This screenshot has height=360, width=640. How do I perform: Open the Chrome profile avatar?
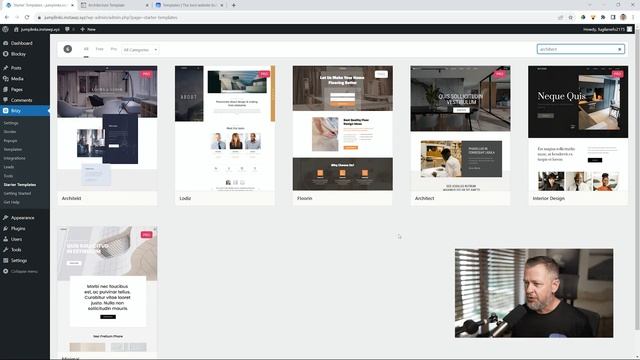(623, 18)
